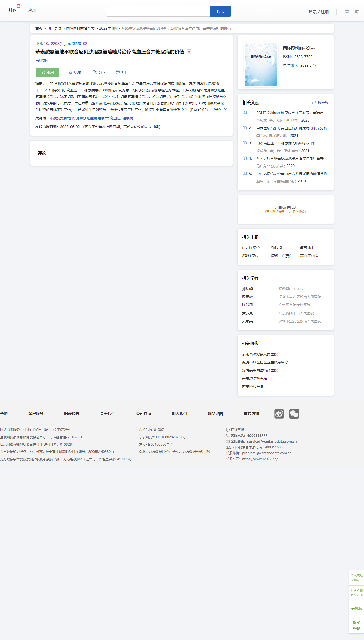Open related article 4 苯扎贝特片联合氨氯地平片
The width and height of the screenshot is (364, 640).
click(x=291, y=158)
